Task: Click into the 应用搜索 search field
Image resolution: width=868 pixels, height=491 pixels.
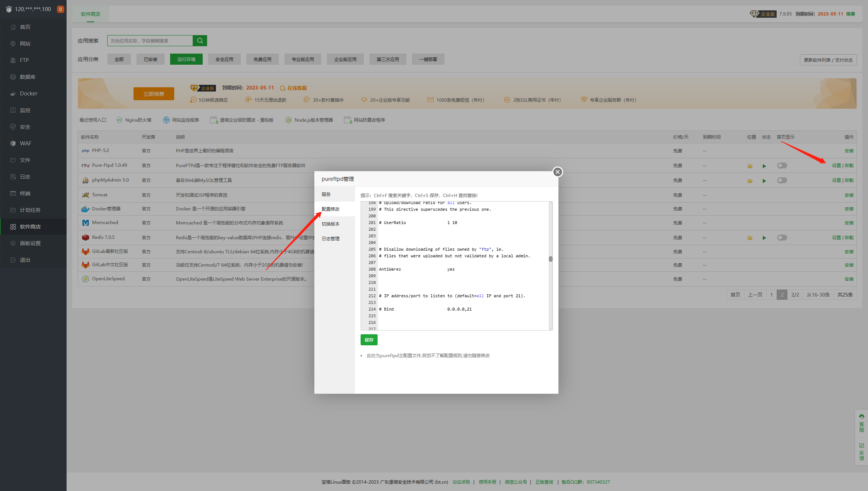Action: 150,41
